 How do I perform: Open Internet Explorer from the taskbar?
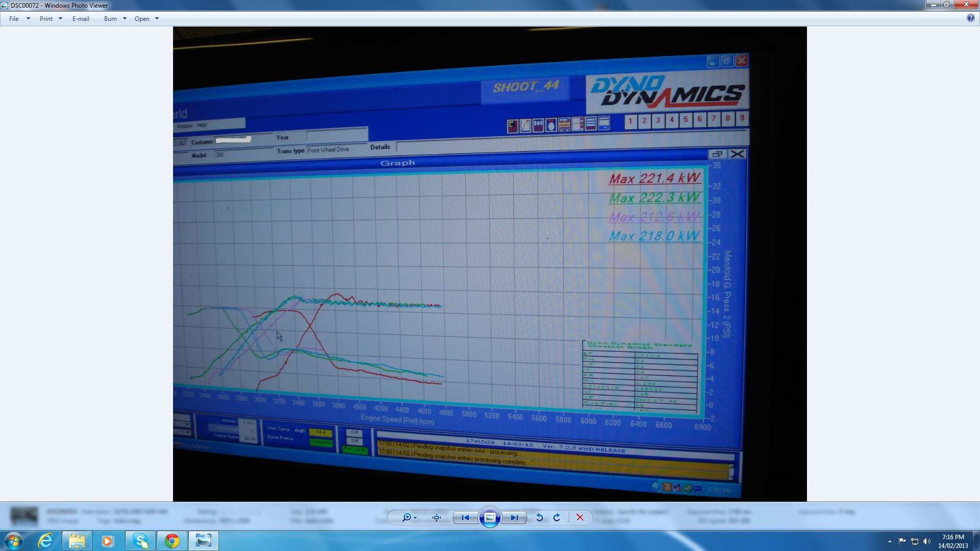click(45, 541)
